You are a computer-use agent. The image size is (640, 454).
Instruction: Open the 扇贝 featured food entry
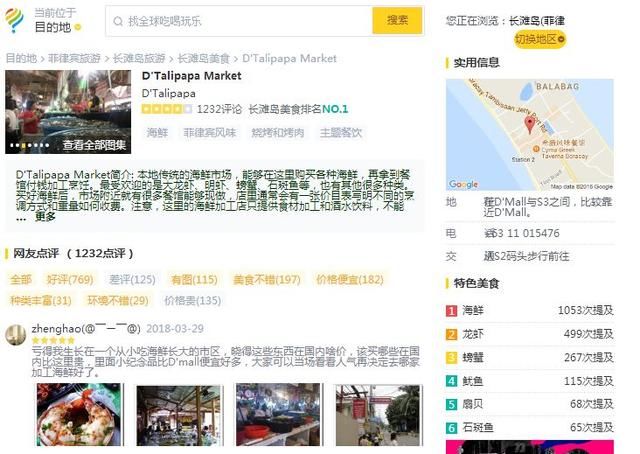[x=473, y=405]
